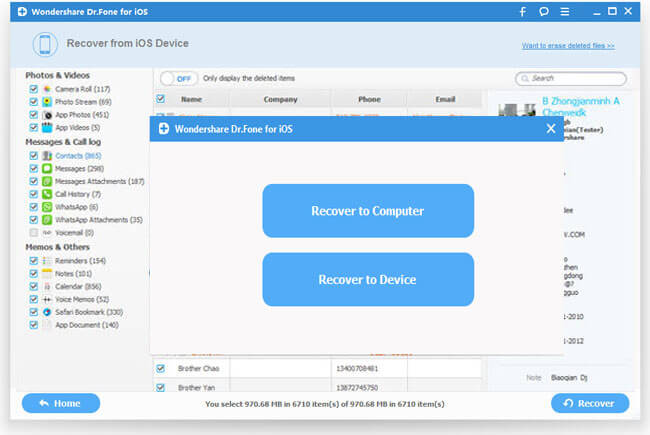Click the Messages icon
Viewport: 650px width, 435px height.
pyautogui.click(x=47, y=168)
